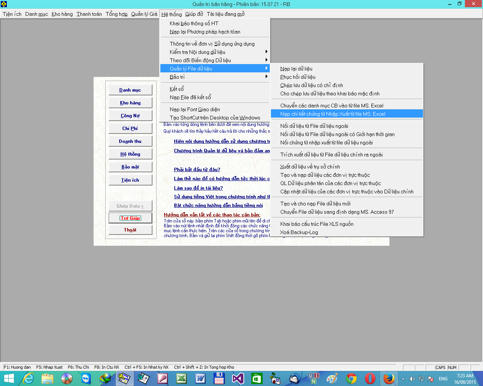Choose Nạp lại Font Giao diện
483x386 pixels.
pyautogui.click(x=215, y=109)
